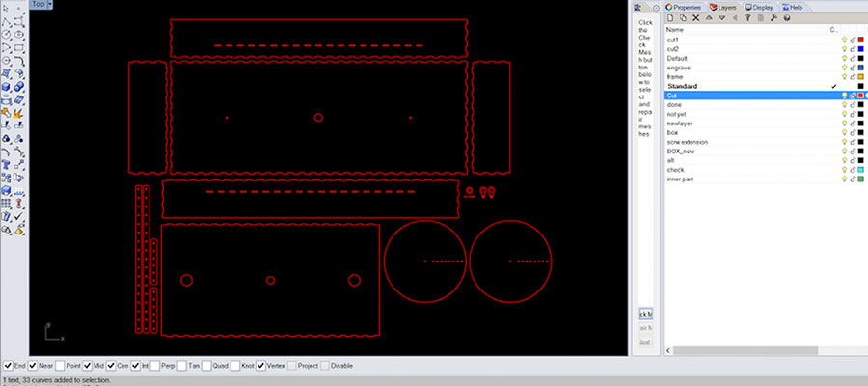Viewport: 868px width, 386px height.
Task: Change the frame layer orange color swatch
Action: click(861, 77)
